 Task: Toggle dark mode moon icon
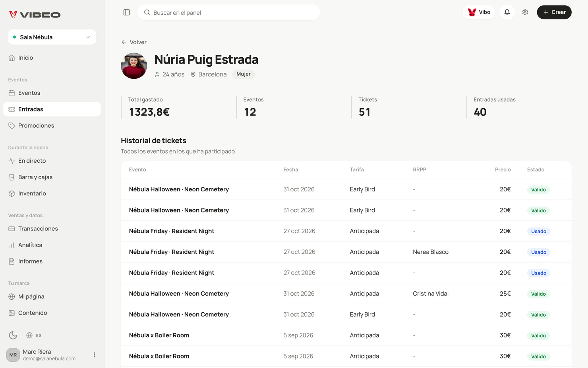click(x=13, y=335)
